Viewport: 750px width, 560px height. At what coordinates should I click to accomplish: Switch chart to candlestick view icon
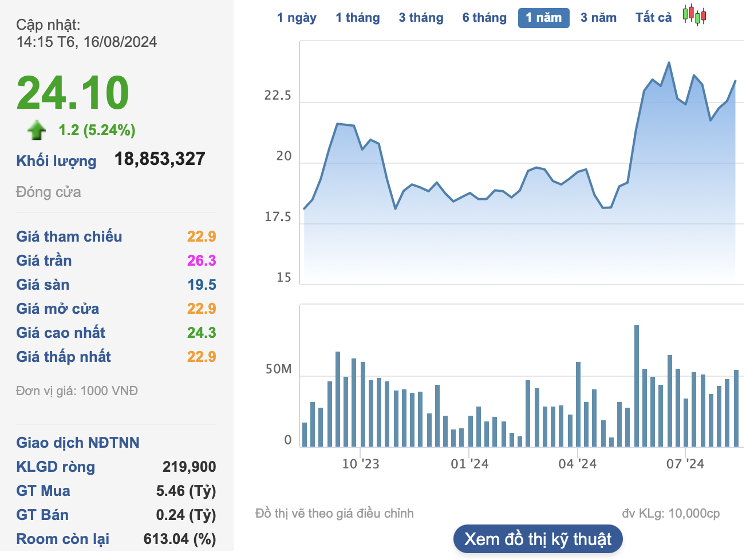click(x=694, y=15)
